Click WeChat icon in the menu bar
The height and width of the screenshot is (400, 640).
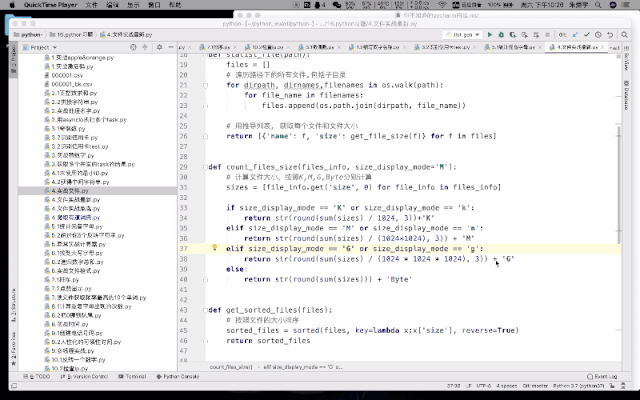pos(337,5)
